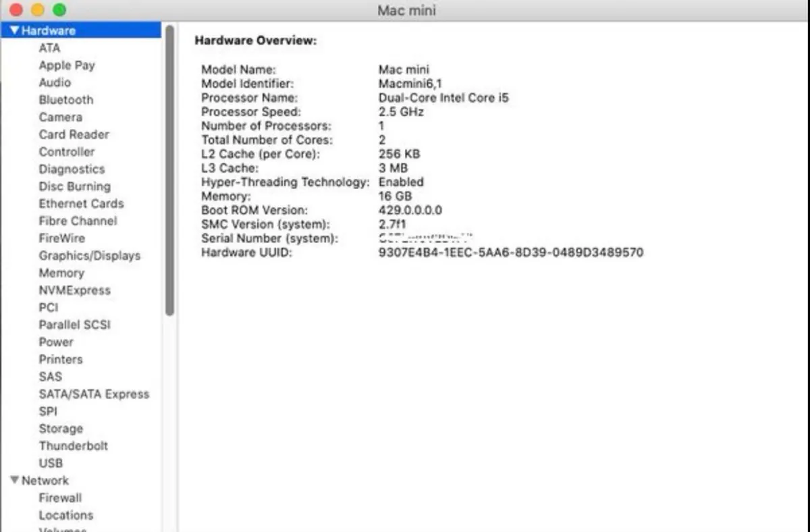Image resolution: width=810 pixels, height=532 pixels.
Task: Zoom the window with green button
Action: click(x=59, y=10)
